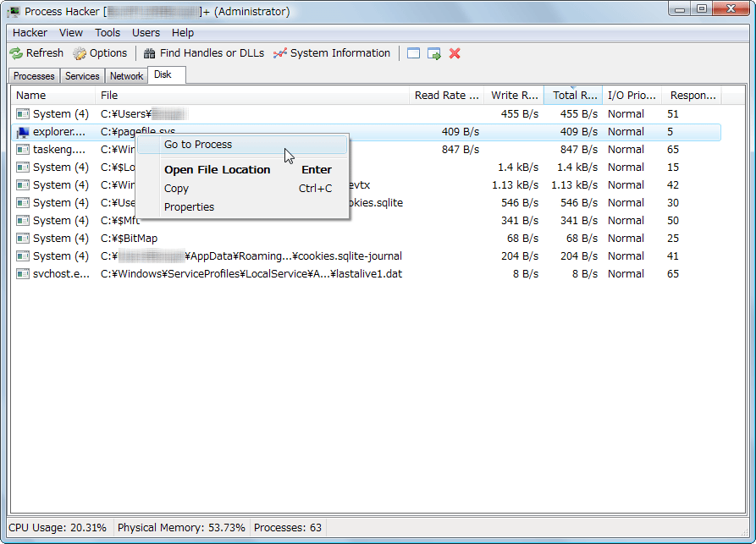
Task: Click the 1.4 kB/s write rate value
Action: [518, 168]
